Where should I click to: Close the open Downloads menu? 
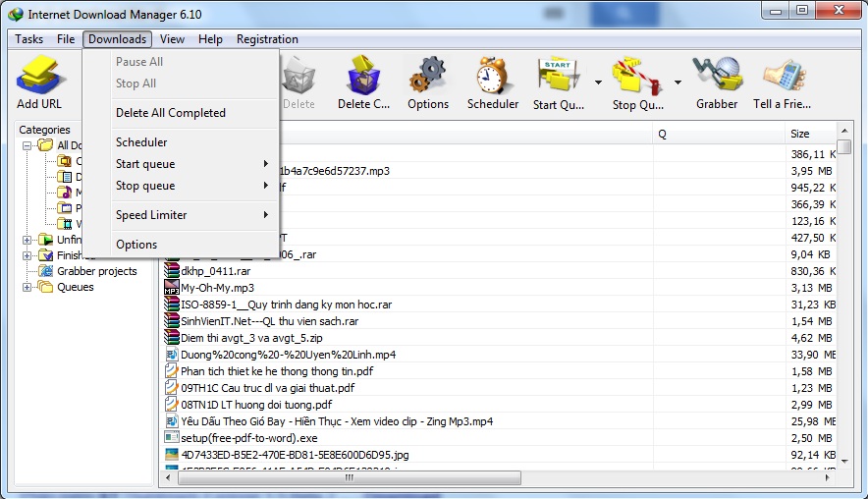click(x=118, y=39)
